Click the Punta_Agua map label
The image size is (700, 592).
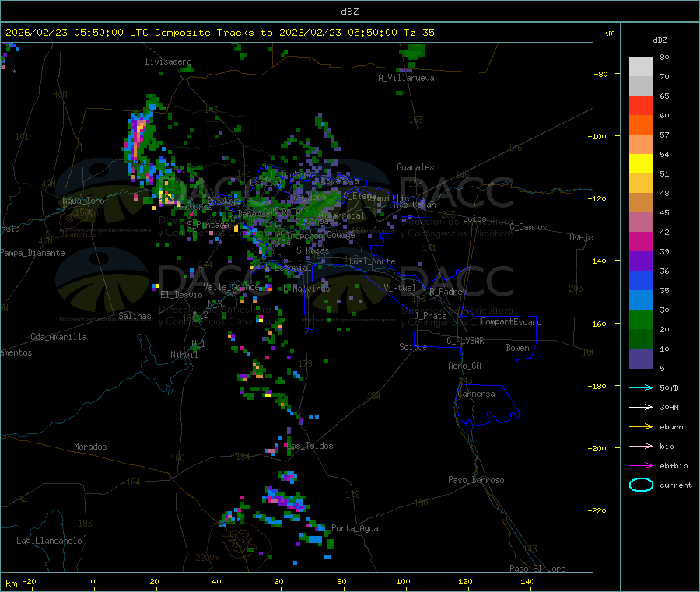coord(355,528)
